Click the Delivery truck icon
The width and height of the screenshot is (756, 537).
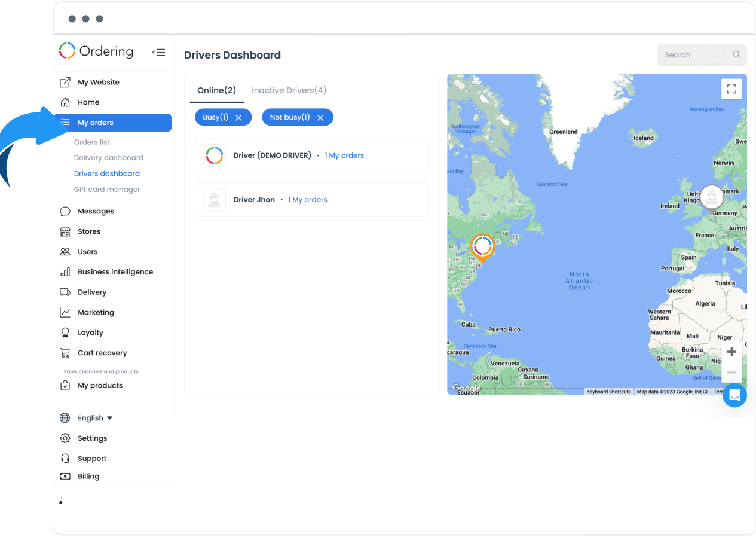click(66, 292)
